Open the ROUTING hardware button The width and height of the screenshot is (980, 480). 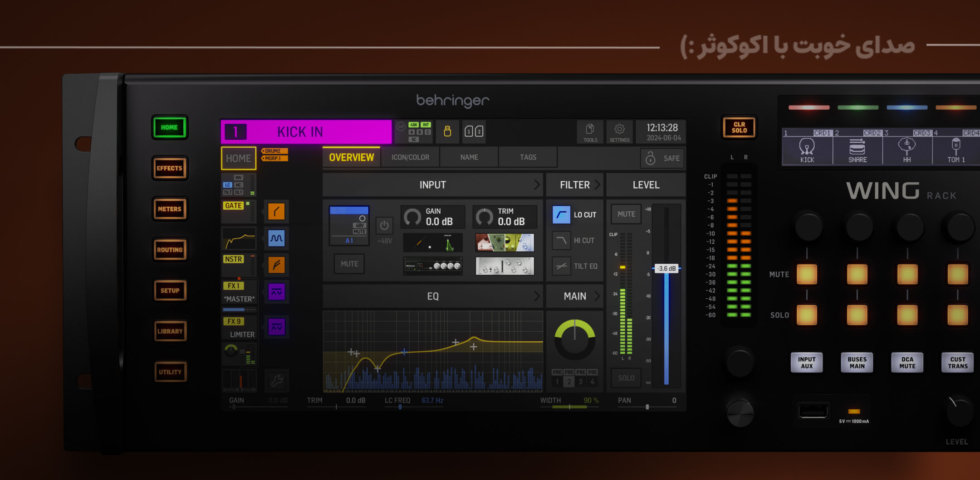170,250
